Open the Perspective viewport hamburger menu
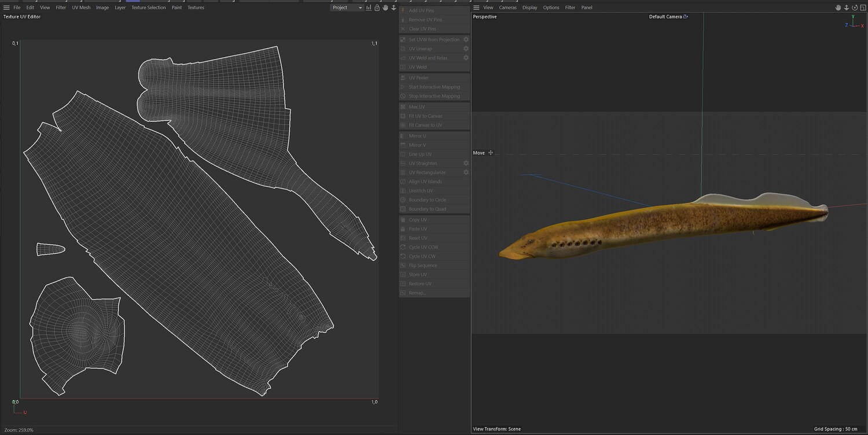 point(476,8)
